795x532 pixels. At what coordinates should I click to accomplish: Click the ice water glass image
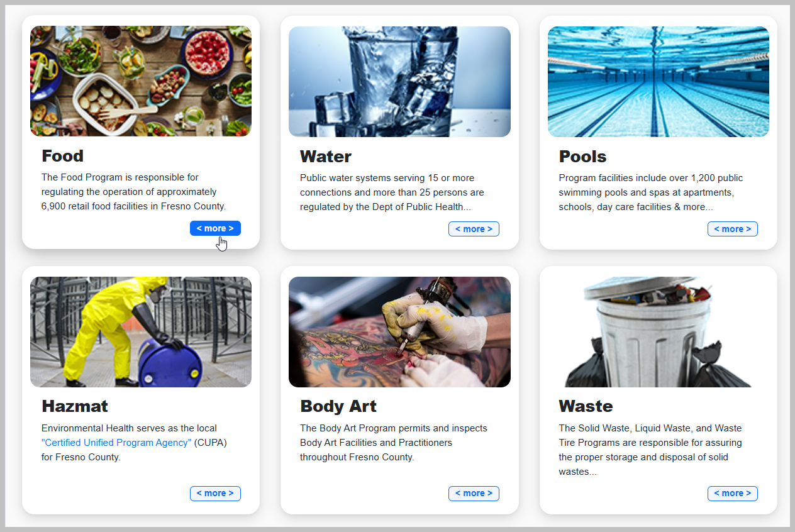399,82
